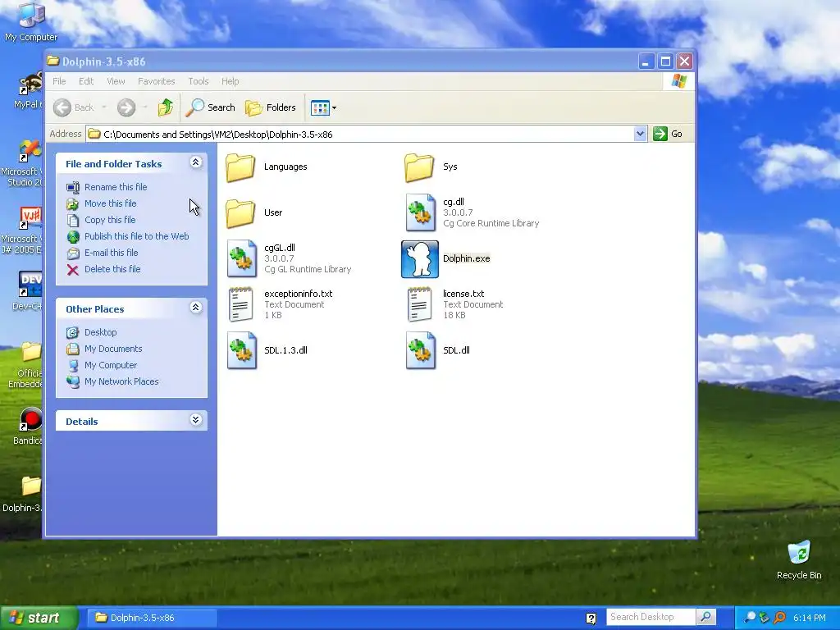
Task: Select the SDL.1.3.dll file icon
Action: (242, 350)
